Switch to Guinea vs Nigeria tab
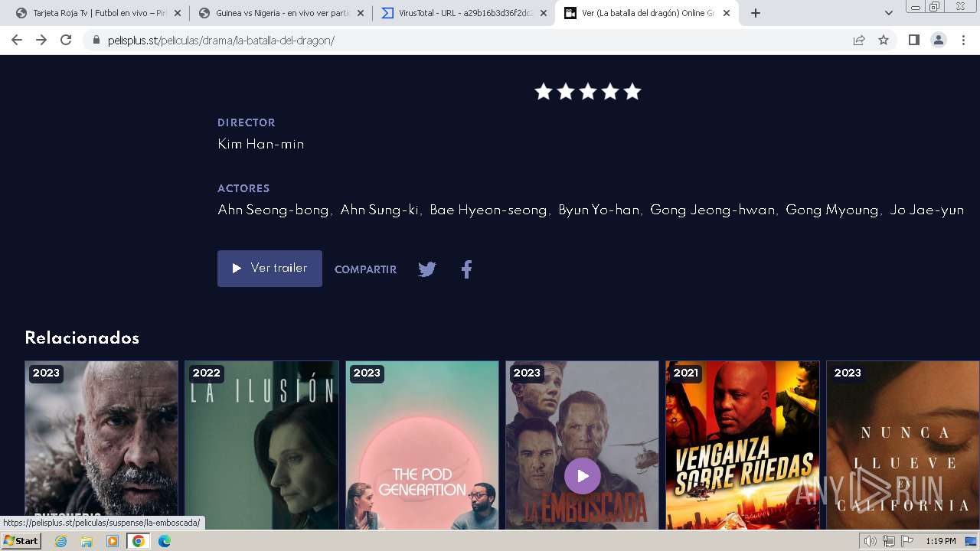The height and width of the screenshot is (551, 980). click(x=279, y=13)
